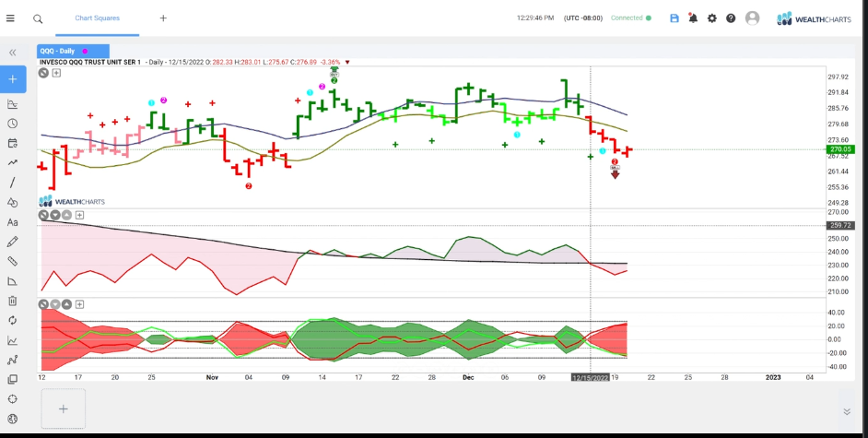Open the alerts bell icon
Viewport: 868px width, 438px height.
(x=693, y=18)
